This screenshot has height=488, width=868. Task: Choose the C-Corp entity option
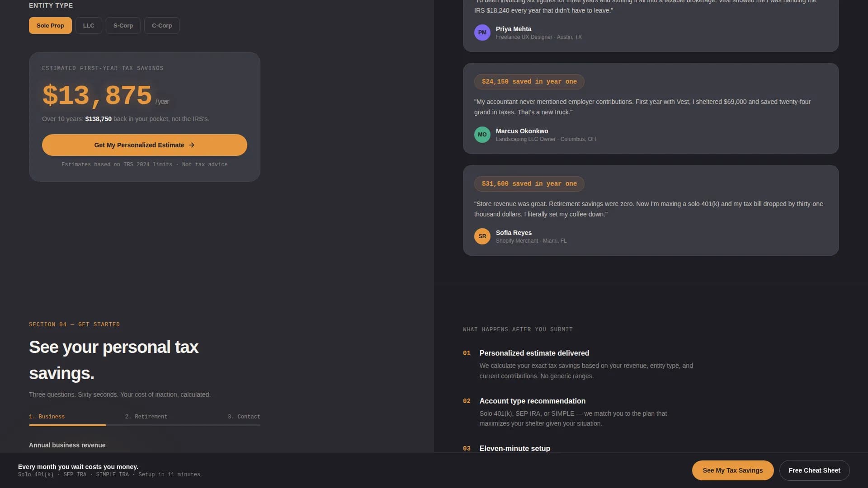(x=161, y=25)
